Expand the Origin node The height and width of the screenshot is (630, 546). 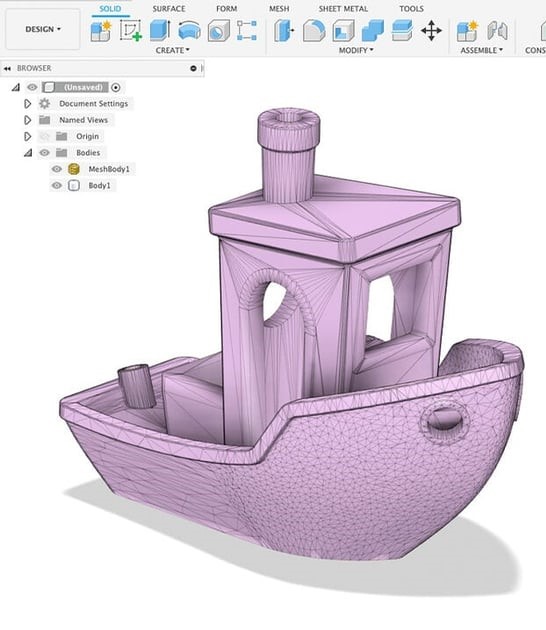pyautogui.click(x=27, y=137)
